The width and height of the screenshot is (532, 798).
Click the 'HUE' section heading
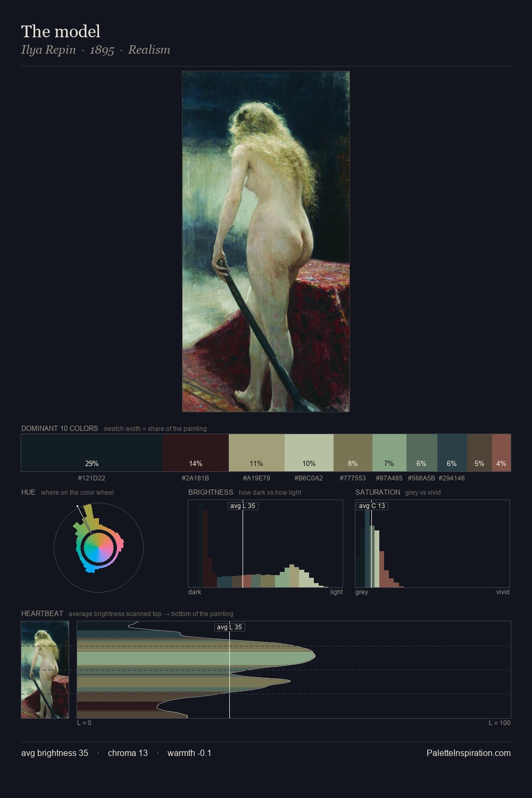[28, 492]
